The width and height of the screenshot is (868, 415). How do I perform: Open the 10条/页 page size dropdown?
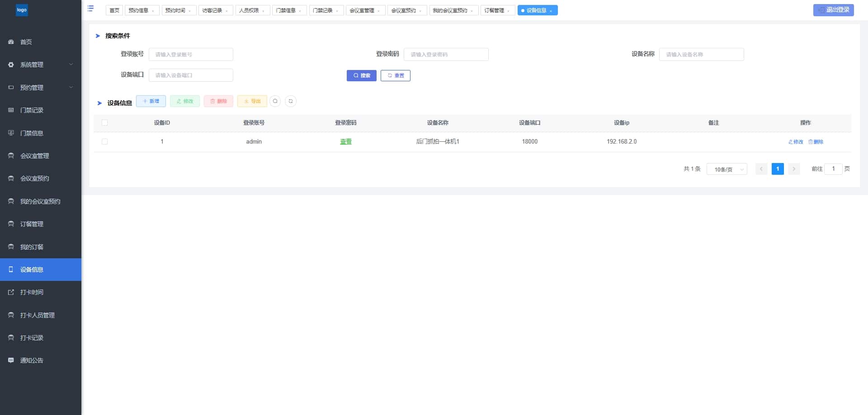point(727,169)
